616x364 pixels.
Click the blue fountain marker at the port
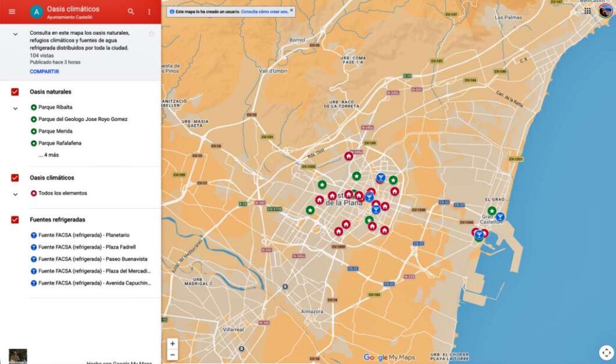point(479,235)
